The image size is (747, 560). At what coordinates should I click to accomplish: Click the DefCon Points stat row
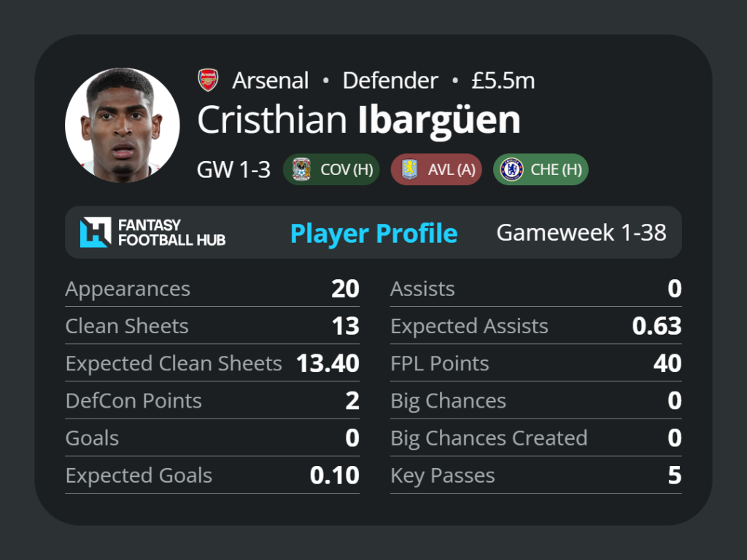[212, 400]
